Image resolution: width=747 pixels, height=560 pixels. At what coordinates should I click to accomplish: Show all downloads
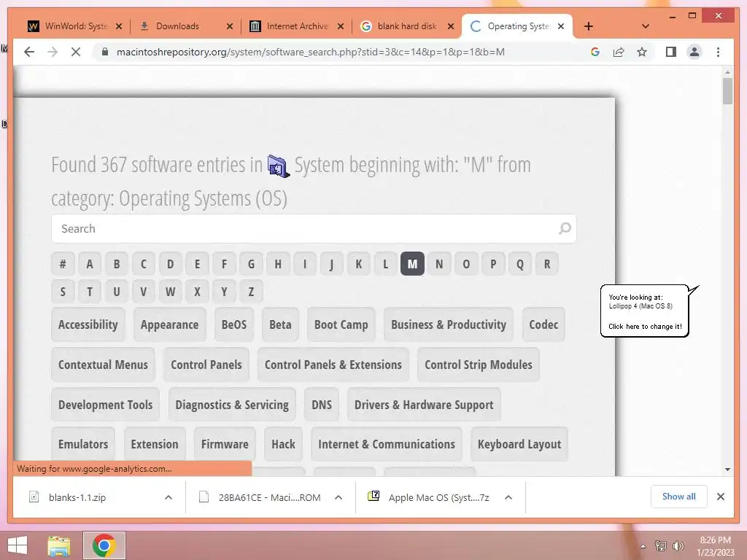(x=679, y=497)
